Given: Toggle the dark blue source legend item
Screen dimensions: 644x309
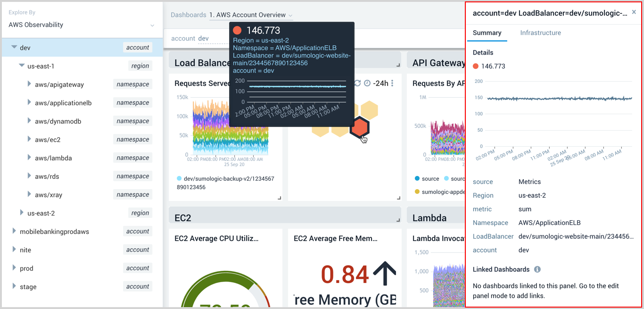Looking at the screenshot, I should (x=417, y=179).
